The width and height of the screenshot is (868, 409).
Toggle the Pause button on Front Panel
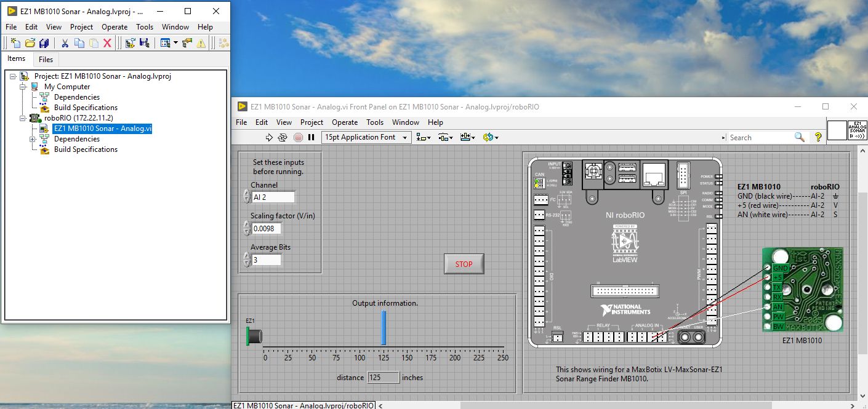311,137
